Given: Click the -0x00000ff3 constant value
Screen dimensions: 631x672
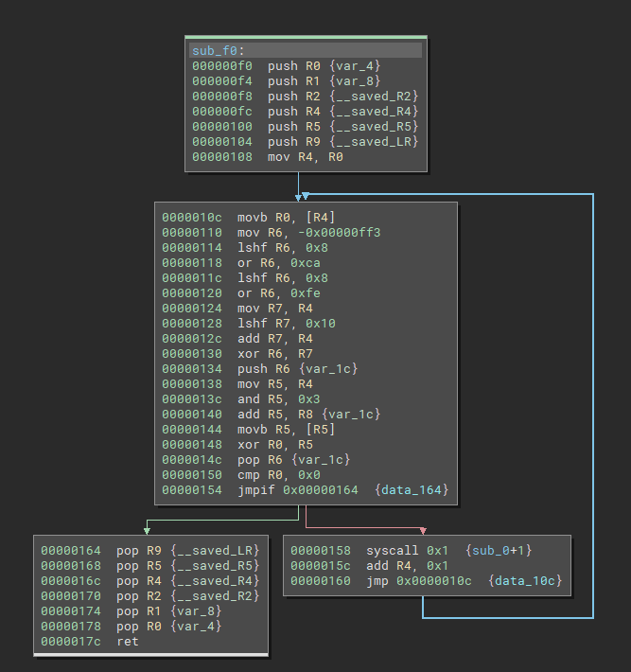Looking at the screenshot, I should [339, 232].
